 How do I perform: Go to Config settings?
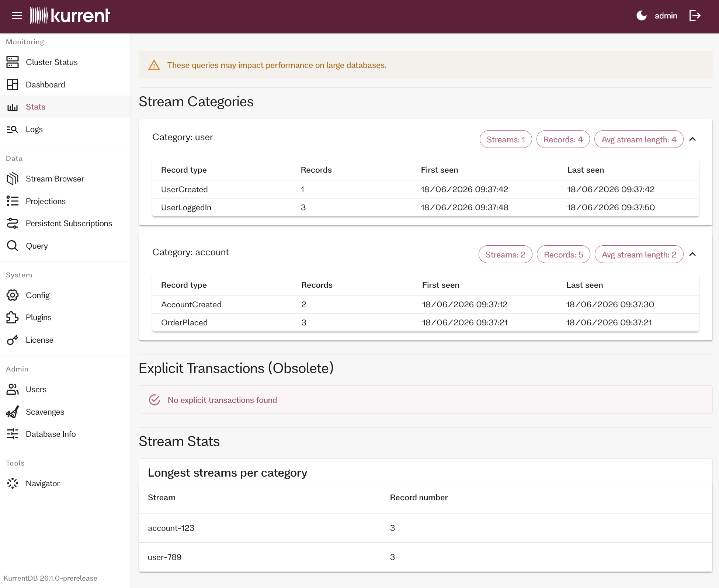click(x=65, y=295)
